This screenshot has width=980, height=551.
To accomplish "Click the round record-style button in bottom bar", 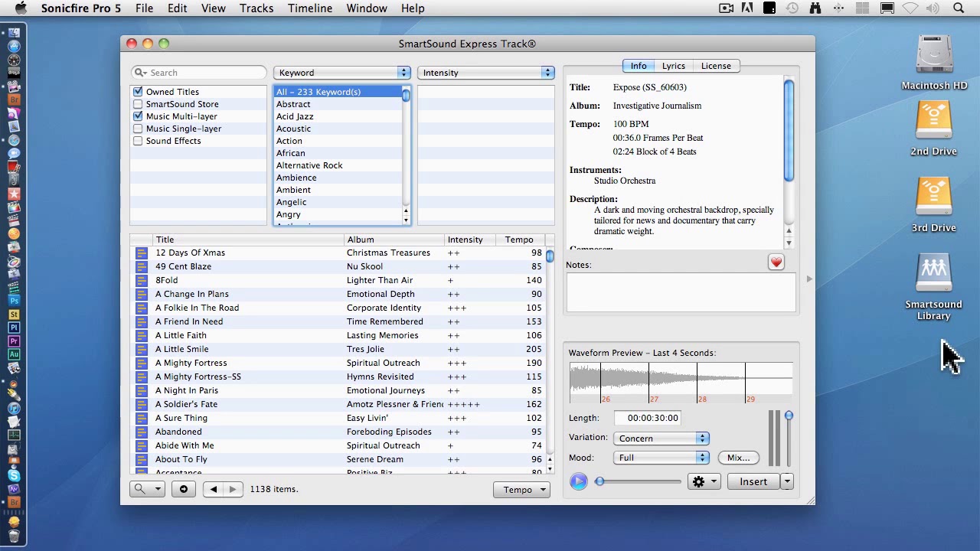I will (183, 489).
